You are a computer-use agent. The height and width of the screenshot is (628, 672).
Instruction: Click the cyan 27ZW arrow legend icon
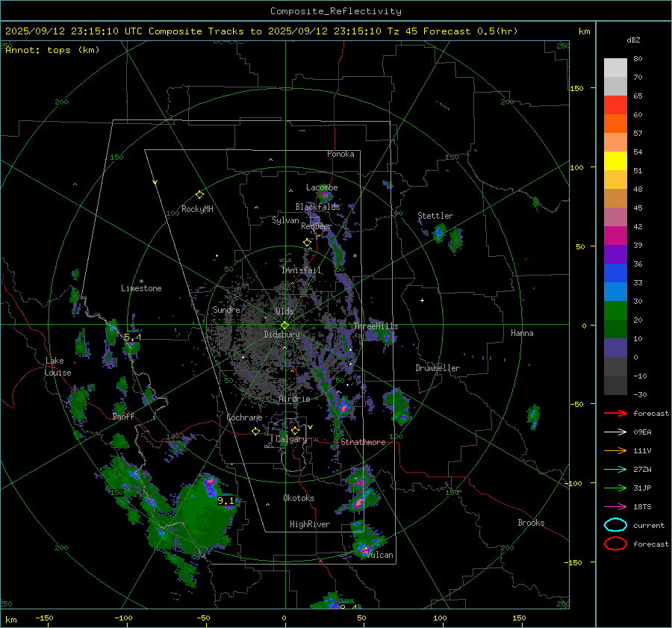tap(615, 470)
